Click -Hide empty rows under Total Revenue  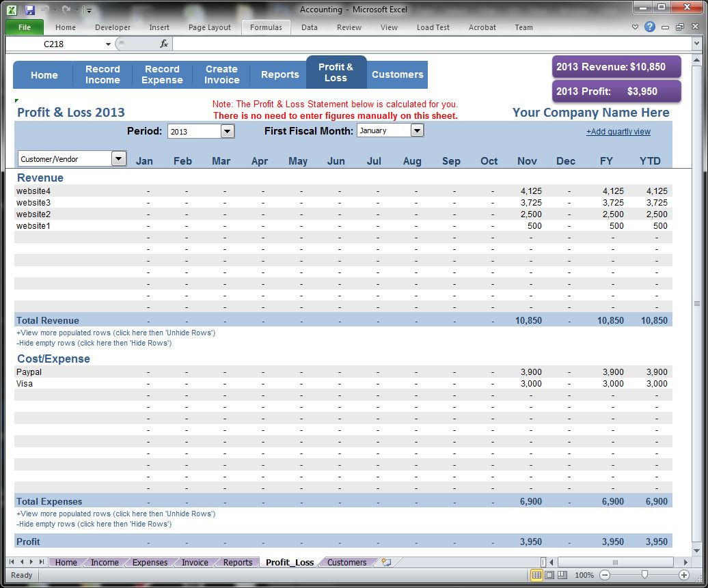tap(94, 343)
